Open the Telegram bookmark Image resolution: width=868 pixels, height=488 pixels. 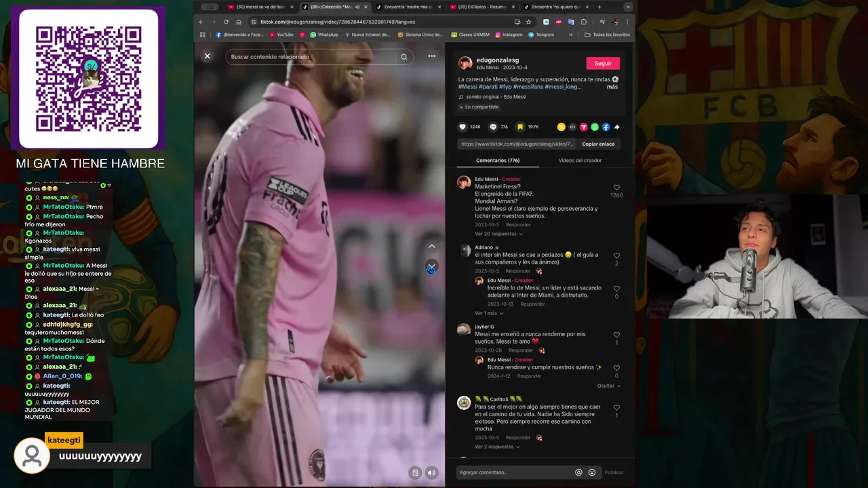[x=541, y=35]
